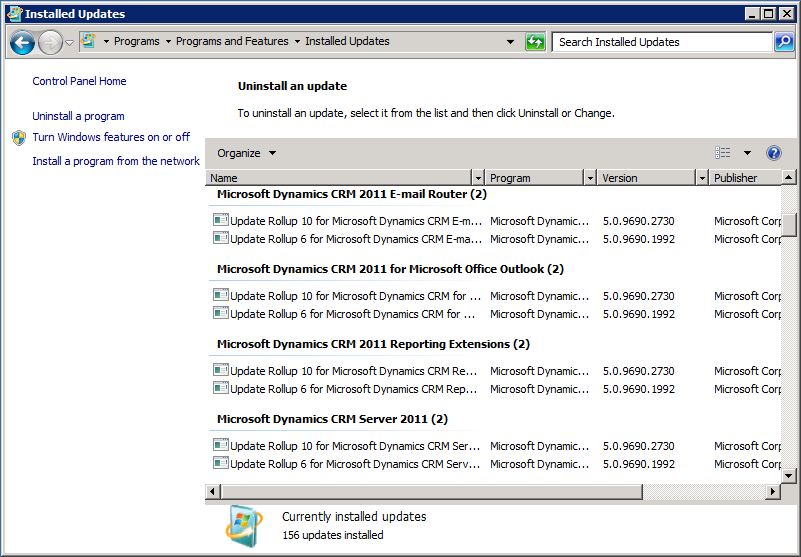Select Update Rollup 10 for CRM Ser... row

pyautogui.click(x=496, y=446)
